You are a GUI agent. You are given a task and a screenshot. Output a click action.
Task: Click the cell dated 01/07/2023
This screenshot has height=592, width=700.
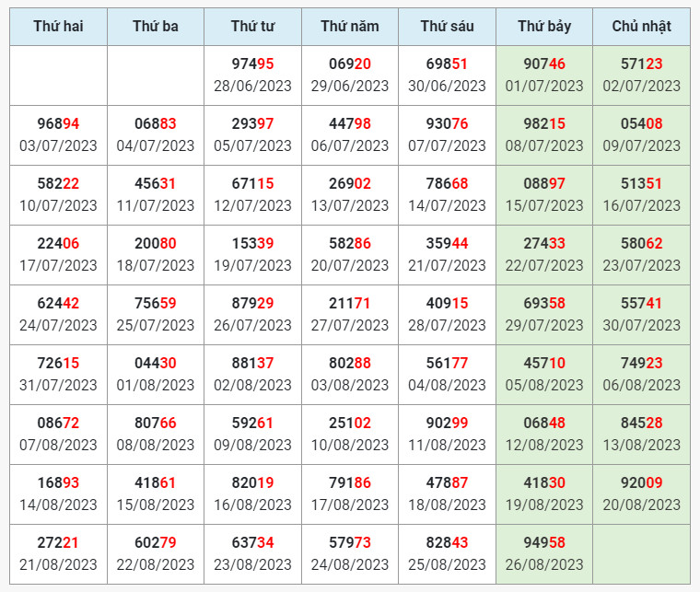pyautogui.click(x=544, y=75)
